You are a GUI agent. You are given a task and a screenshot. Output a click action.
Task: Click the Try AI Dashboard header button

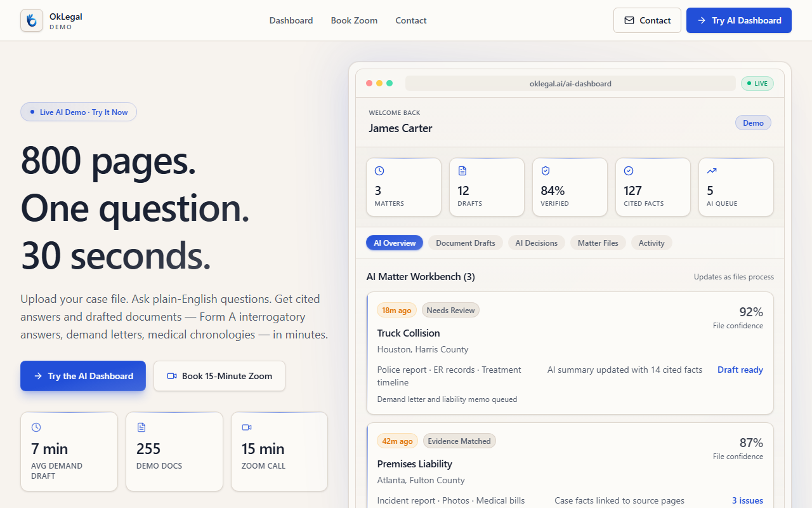pos(739,20)
